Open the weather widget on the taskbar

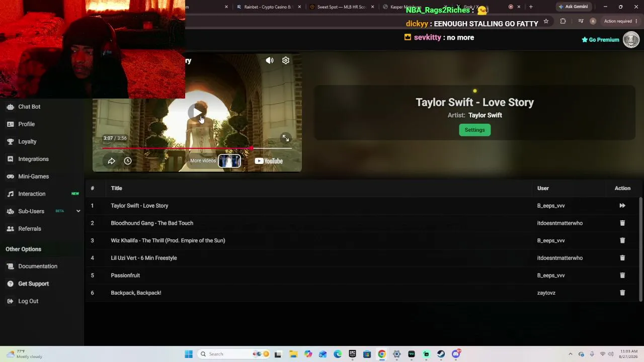point(24,354)
